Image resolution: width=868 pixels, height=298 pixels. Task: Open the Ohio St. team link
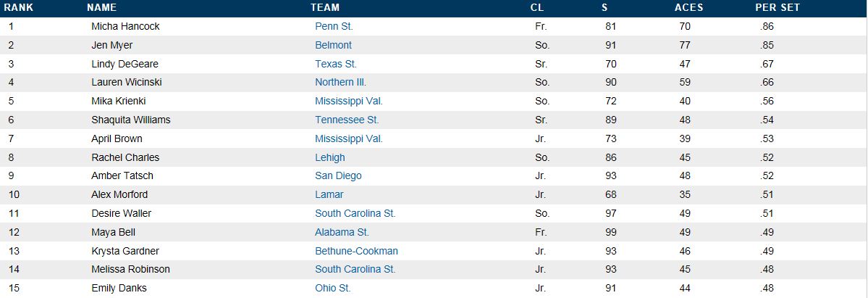coord(333,289)
